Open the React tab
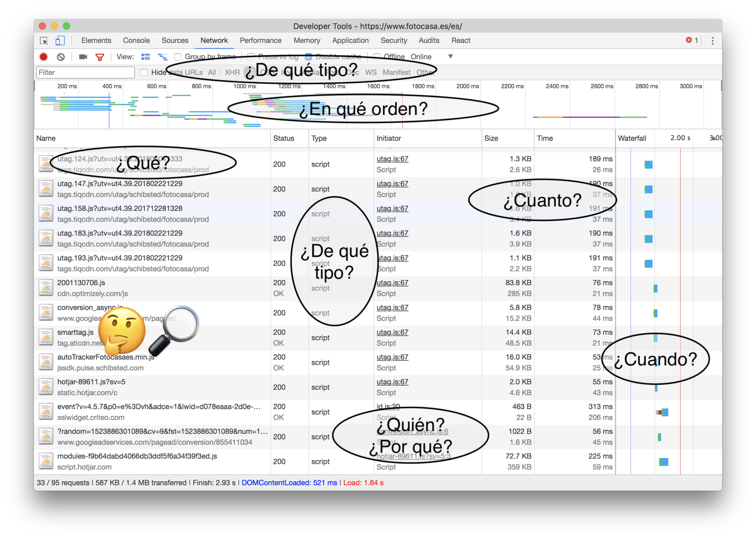This screenshot has width=756, height=539. (x=461, y=40)
